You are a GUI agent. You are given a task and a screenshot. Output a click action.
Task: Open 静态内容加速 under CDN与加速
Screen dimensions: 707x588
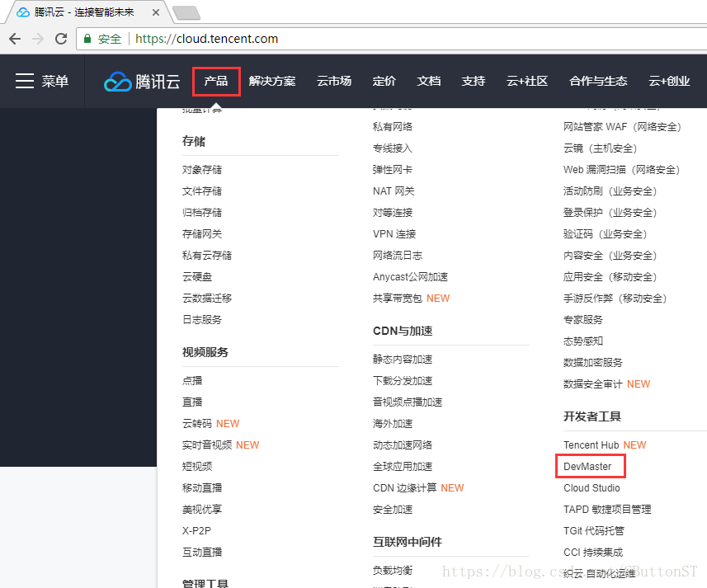[x=403, y=360]
